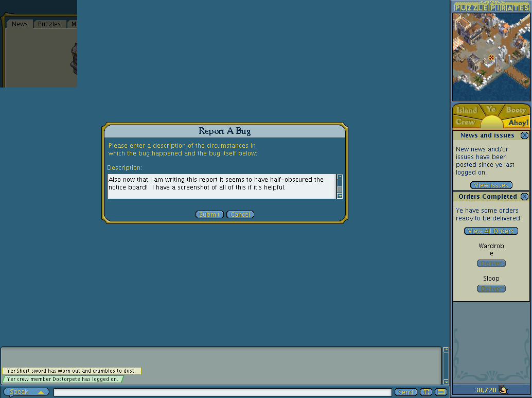Cancel the Report A Bug dialog
The image size is (532, 398).
[240, 215]
